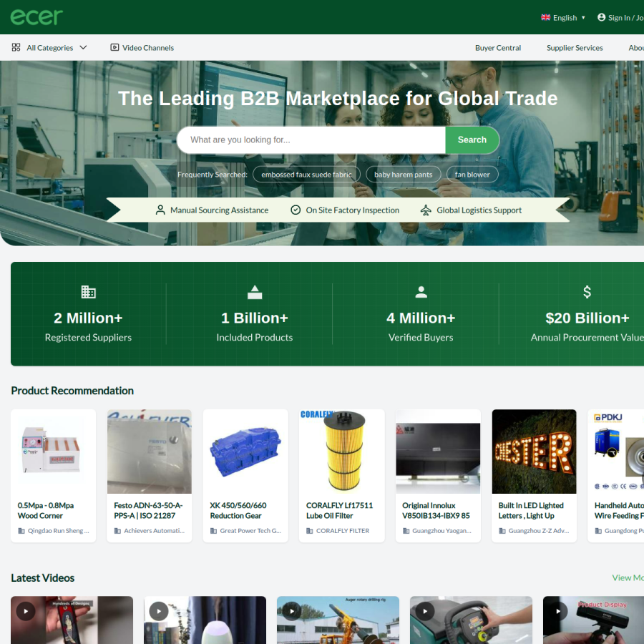Play the Product Display video
The width and height of the screenshot is (644, 644).
557,612
